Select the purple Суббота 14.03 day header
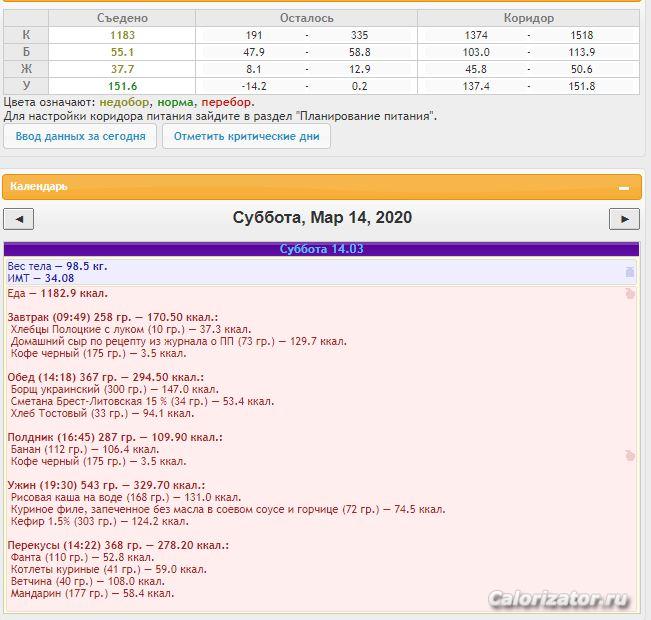The image size is (651, 620). click(321, 249)
